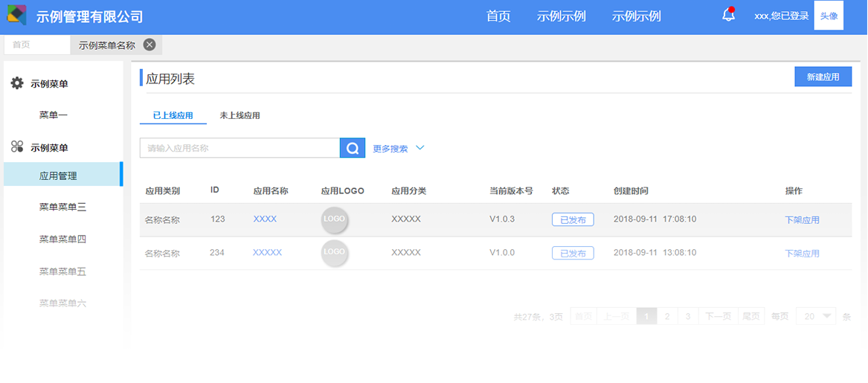The image size is (868, 383).
Task: Select 应用管理 in the sidebar
Action: 58,176
